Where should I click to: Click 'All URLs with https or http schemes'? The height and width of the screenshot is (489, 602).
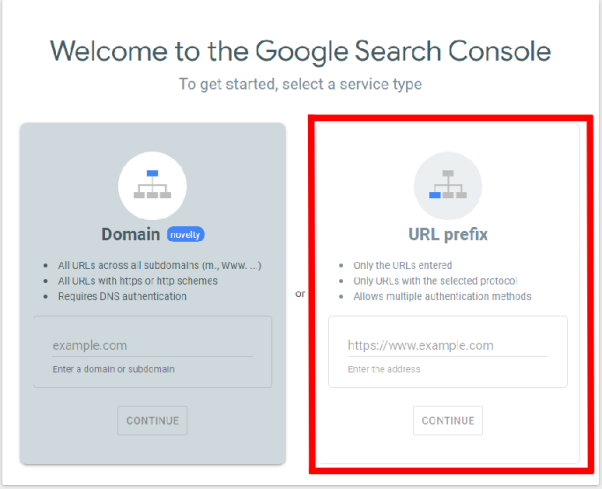(137, 281)
